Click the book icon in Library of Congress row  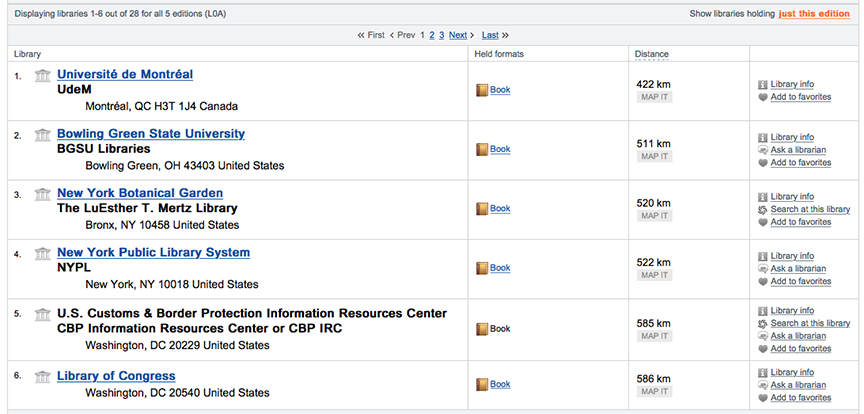pos(482,385)
